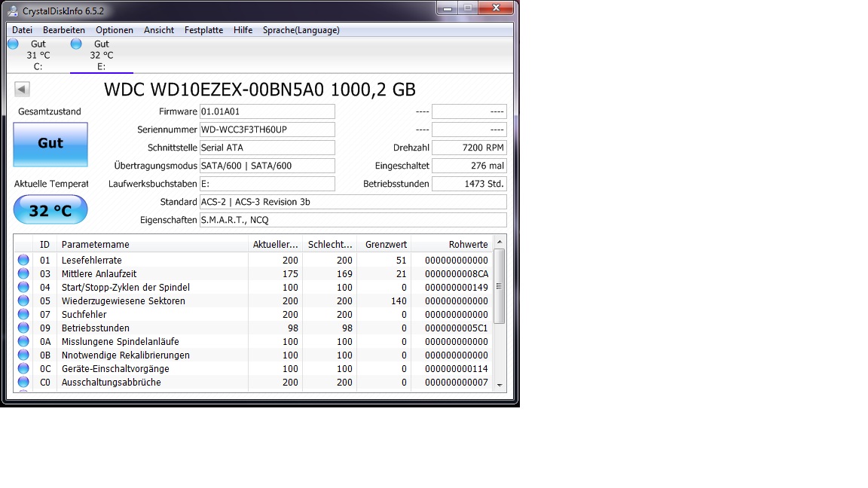The height and width of the screenshot is (488, 868).
Task: Click status circle for Start/Stopp-Zyklen der Spindel
Action: [x=23, y=287]
